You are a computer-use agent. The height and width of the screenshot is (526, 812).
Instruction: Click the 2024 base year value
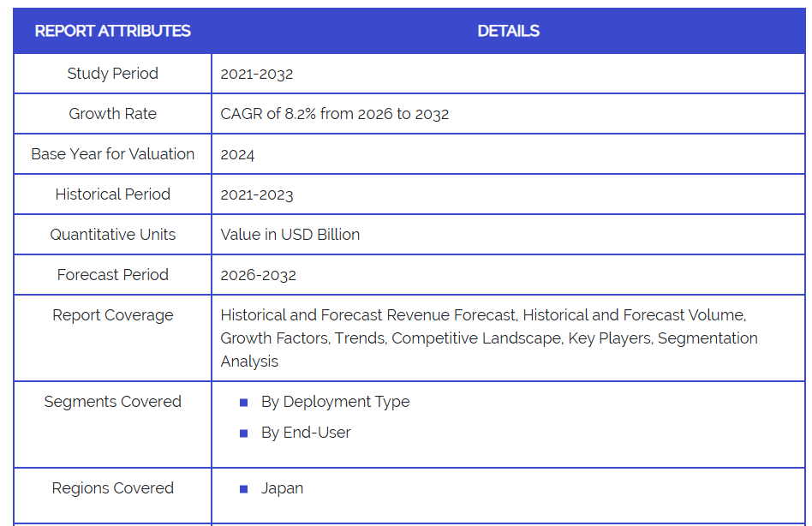pos(237,155)
